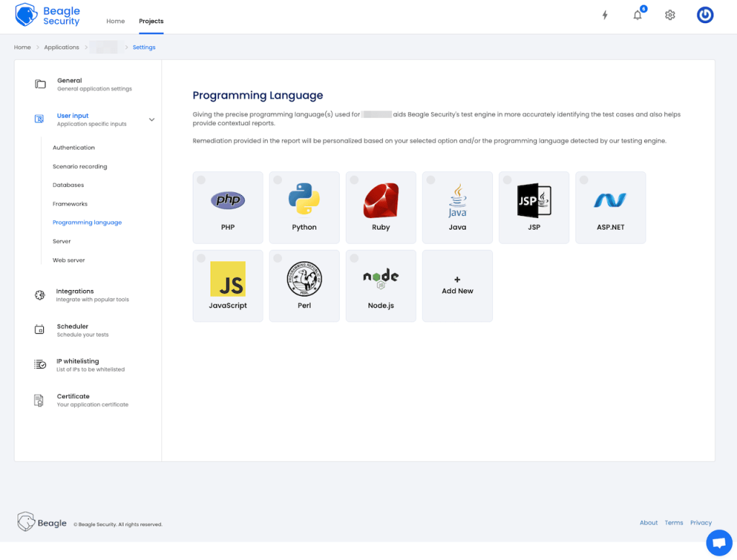Open the lightning bolt quick actions icon
The width and height of the screenshot is (737, 560).
tap(605, 15)
